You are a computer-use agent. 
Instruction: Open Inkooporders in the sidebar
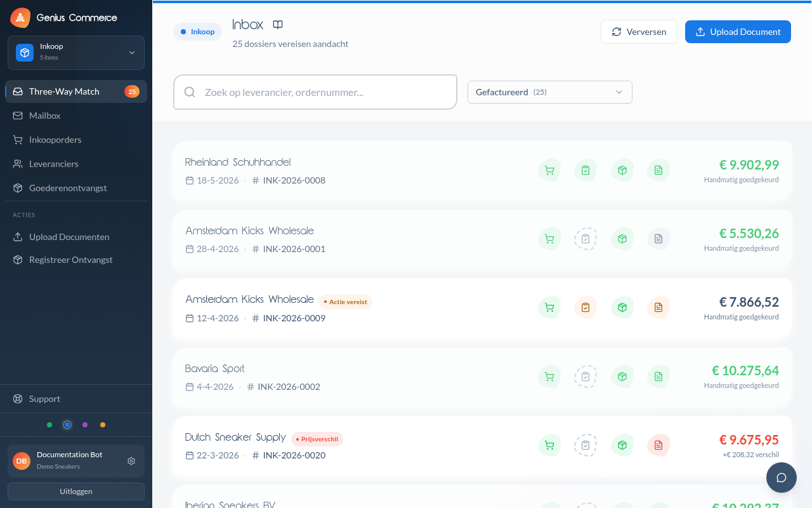[x=76, y=140]
